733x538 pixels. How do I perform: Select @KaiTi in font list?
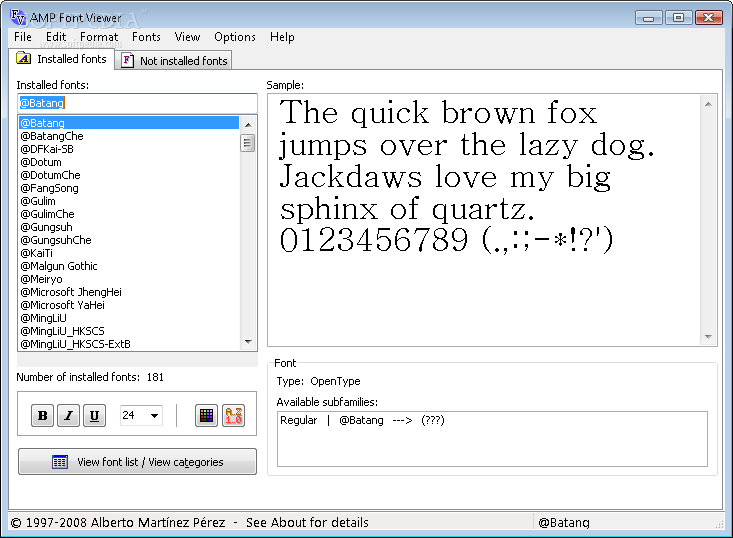pos(129,253)
